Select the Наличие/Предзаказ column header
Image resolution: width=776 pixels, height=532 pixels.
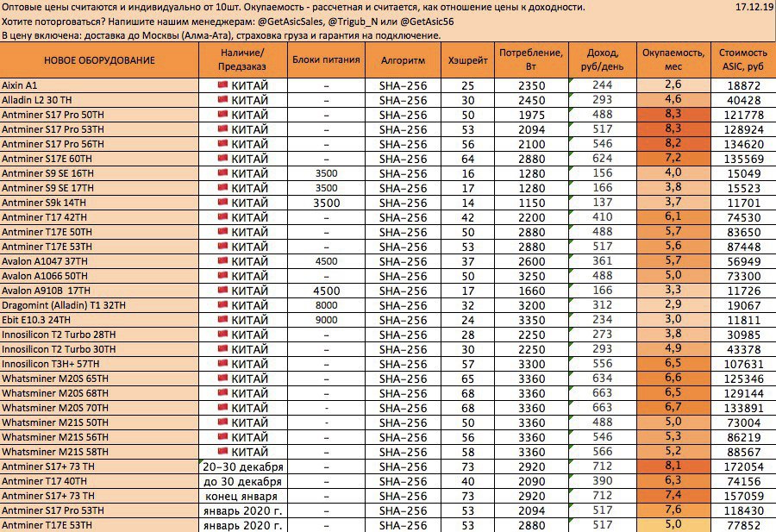[x=242, y=59]
